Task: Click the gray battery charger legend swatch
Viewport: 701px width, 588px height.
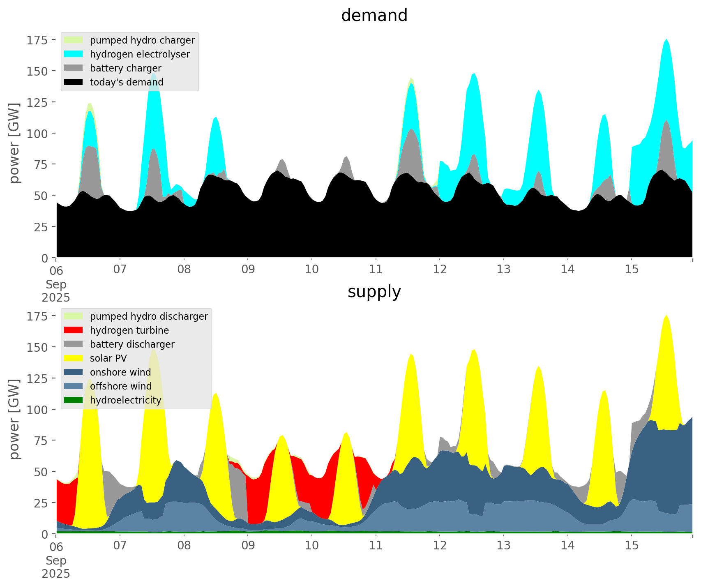Action: tap(74, 68)
